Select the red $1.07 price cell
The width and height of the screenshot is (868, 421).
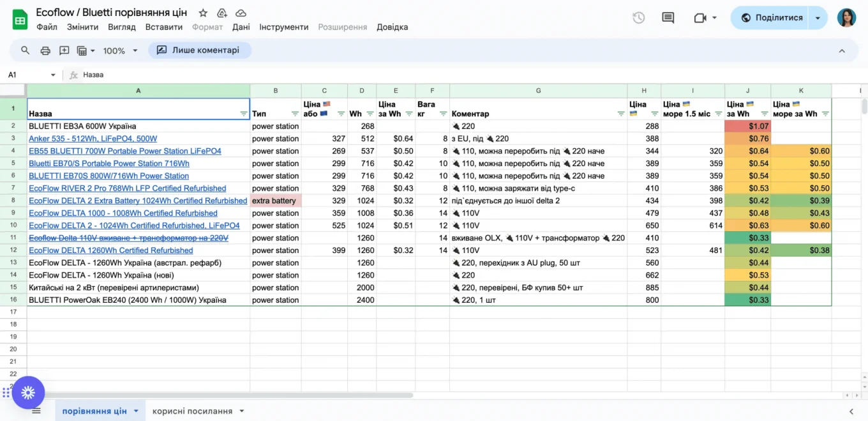[747, 126]
